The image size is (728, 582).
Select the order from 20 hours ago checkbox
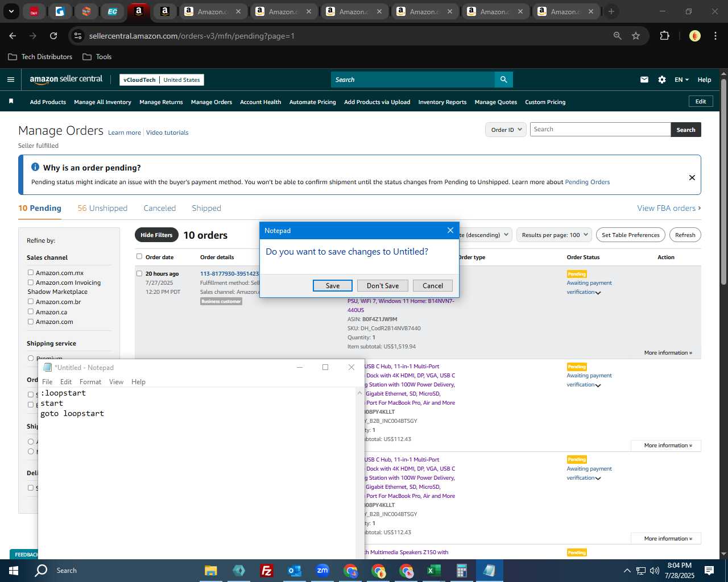click(139, 273)
